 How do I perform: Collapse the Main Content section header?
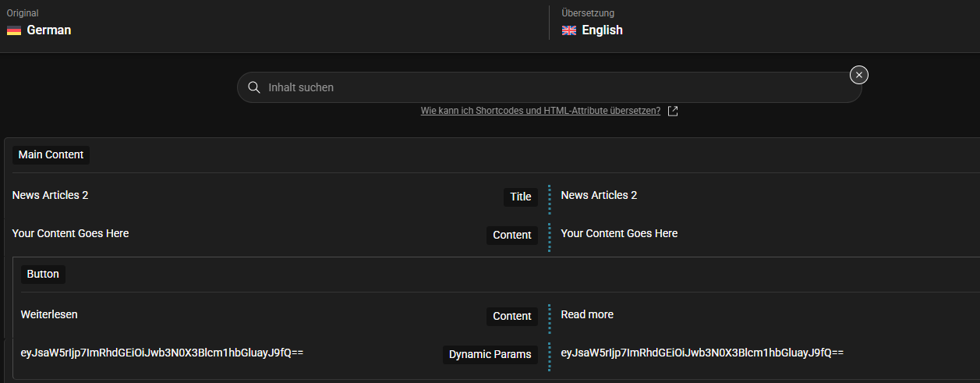[x=51, y=154]
